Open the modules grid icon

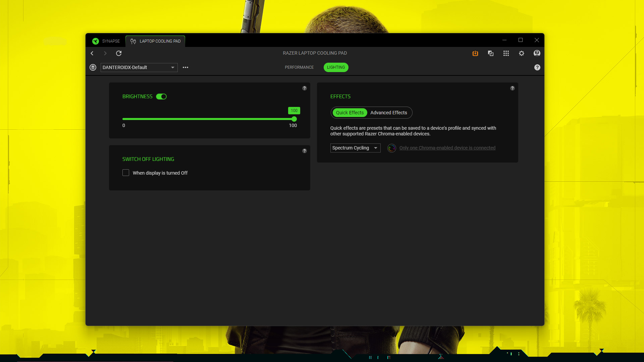pyautogui.click(x=506, y=53)
